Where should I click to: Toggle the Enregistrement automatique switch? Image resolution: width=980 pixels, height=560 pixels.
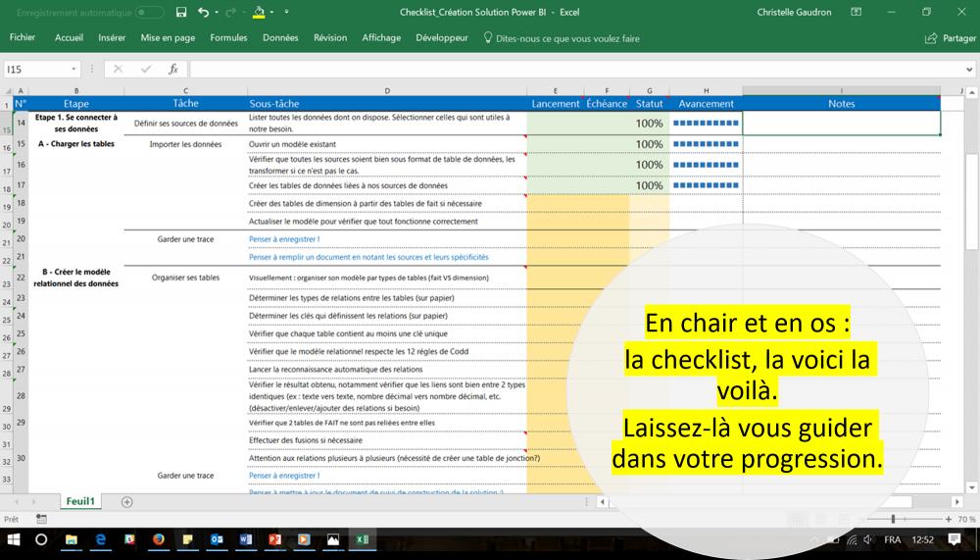[149, 13]
